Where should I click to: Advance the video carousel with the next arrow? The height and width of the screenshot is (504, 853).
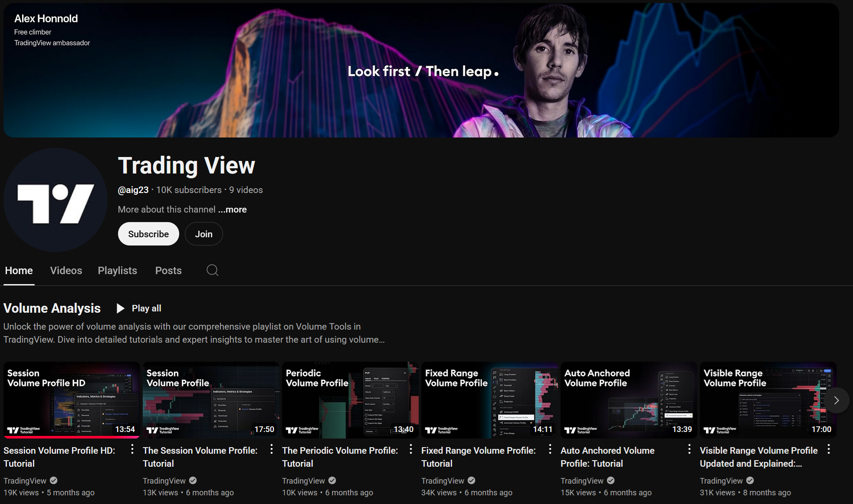click(836, 400)
